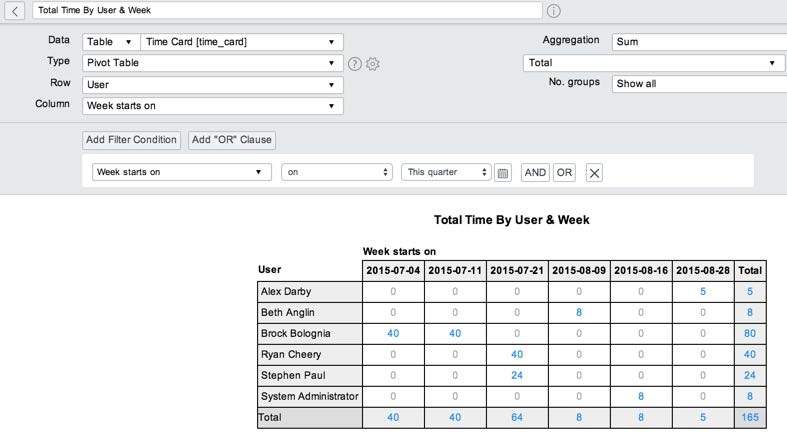Open Stephen Paul's 2015-07-21 value 24
Image resolution: width=787 pixels, height=434 pixels.
(x=517, y=375)
